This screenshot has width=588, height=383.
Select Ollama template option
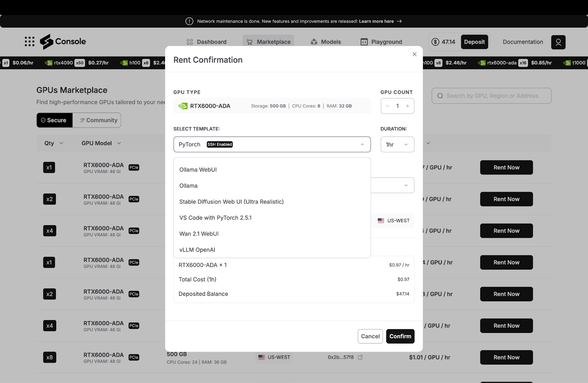(x=272, y=186)
